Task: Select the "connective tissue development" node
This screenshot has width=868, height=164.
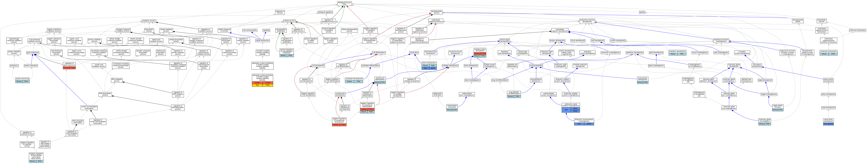Action: [x=455, y=53]
